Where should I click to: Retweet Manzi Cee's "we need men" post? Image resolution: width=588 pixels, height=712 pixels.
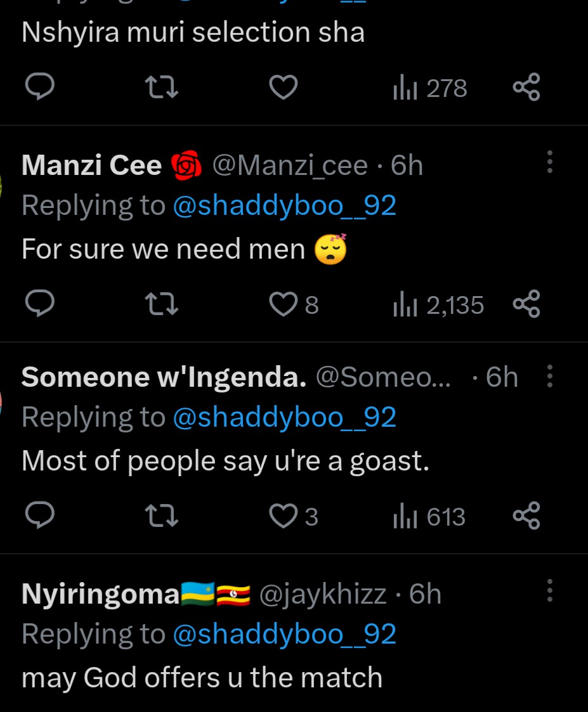pos(162,304)
